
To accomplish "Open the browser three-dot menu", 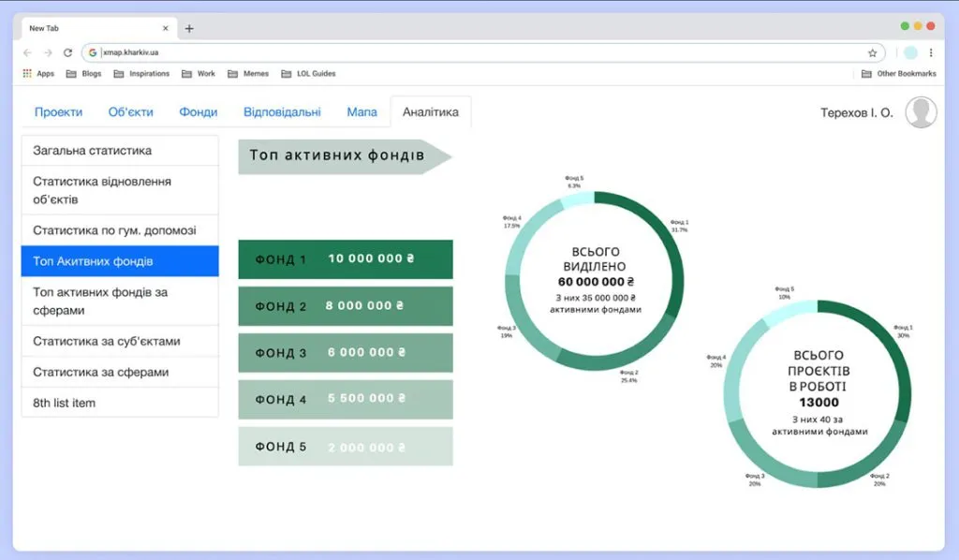I will click(x=931, y=53).
